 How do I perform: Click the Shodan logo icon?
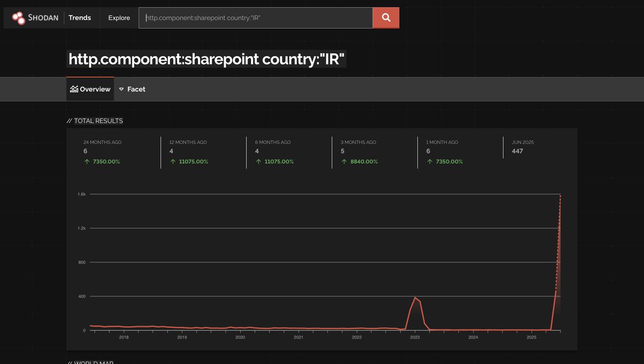[19, 18]
